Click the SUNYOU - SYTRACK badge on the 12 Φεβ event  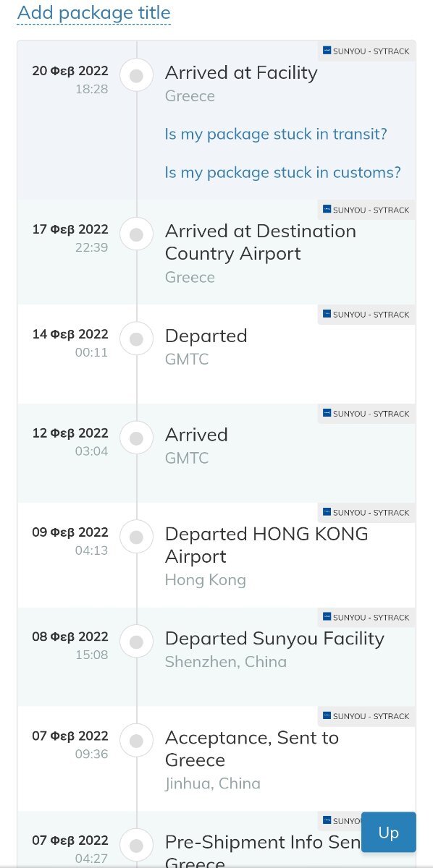coord(366,414)
